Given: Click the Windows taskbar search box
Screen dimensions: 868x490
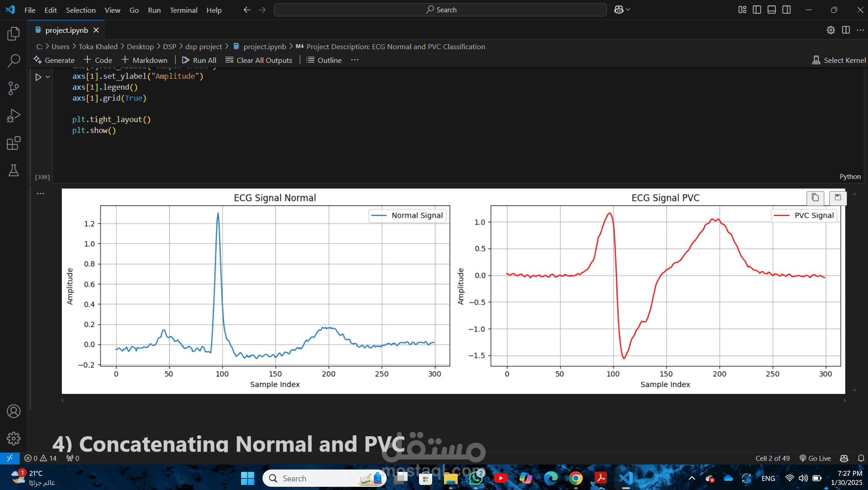Looking at the screenshot, I should [324, 478].
